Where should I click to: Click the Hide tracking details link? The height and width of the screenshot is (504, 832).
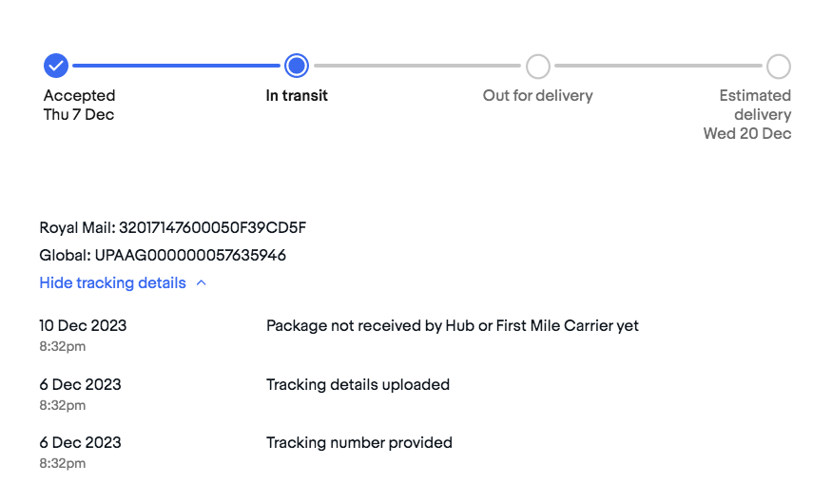coord(112,283)
